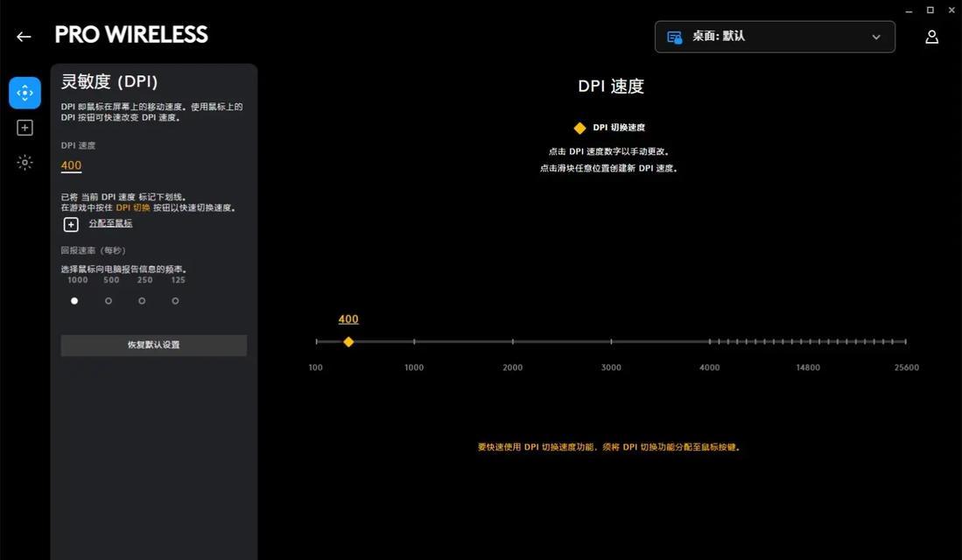The width and height of the screenshot is (962, 560).
Task: Select the 500 report rate option
Action: [109, 300]
